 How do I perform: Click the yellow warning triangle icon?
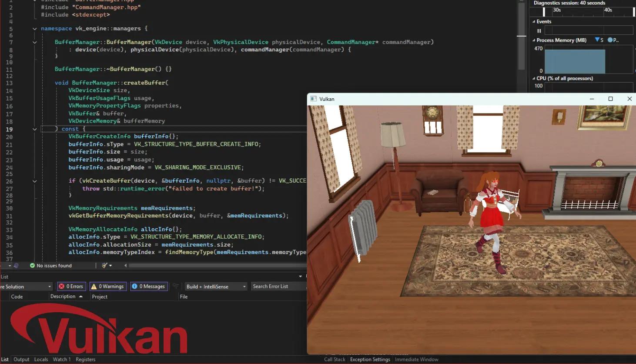point(94,286)
